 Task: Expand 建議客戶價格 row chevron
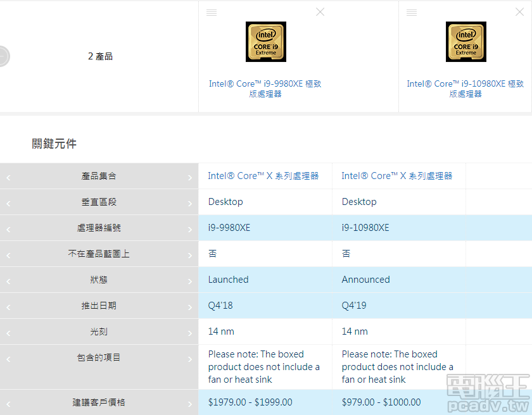[189, 402]
